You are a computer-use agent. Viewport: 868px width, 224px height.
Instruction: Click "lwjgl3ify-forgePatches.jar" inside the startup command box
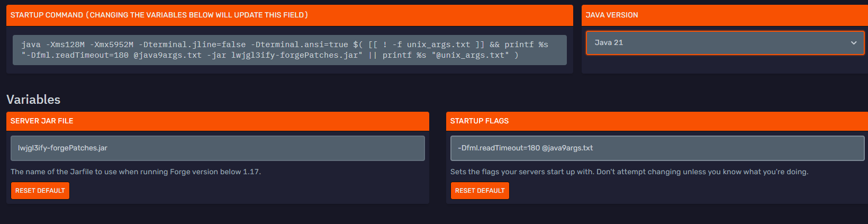coord(297,55)
